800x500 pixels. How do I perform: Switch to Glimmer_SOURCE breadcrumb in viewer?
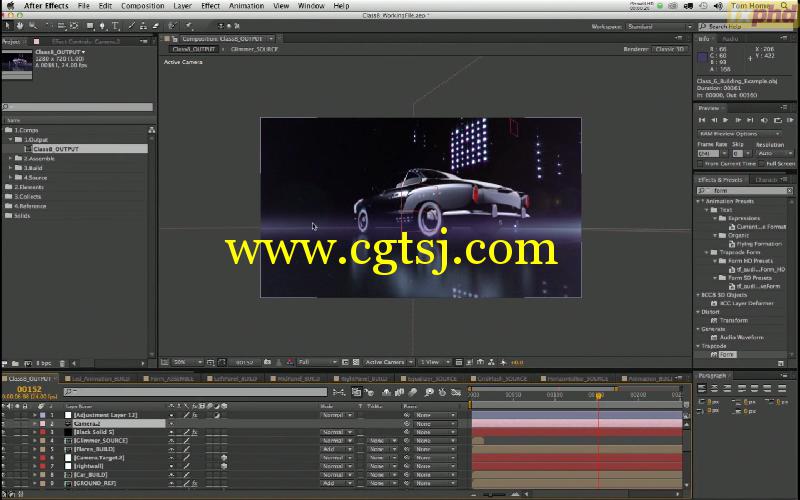click(x=254, y=49)
